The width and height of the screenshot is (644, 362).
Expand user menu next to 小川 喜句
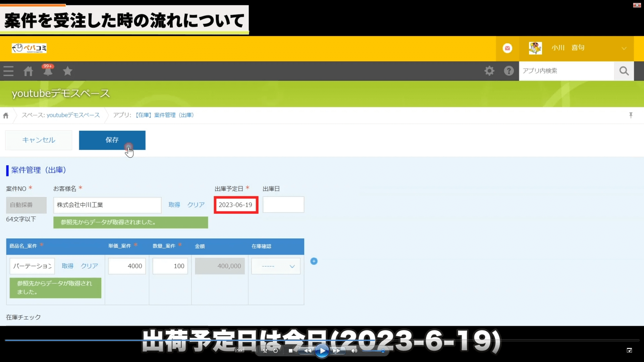click(624, 48)
